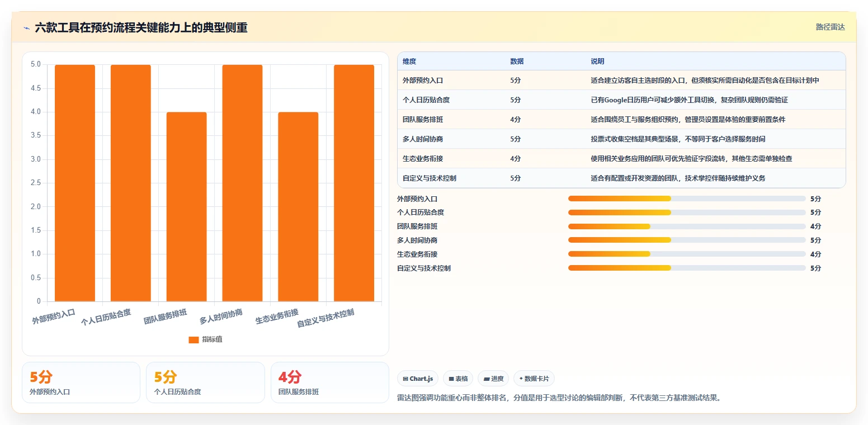Click the 自定义与技术控制 bar in the chart

[354, 183]
